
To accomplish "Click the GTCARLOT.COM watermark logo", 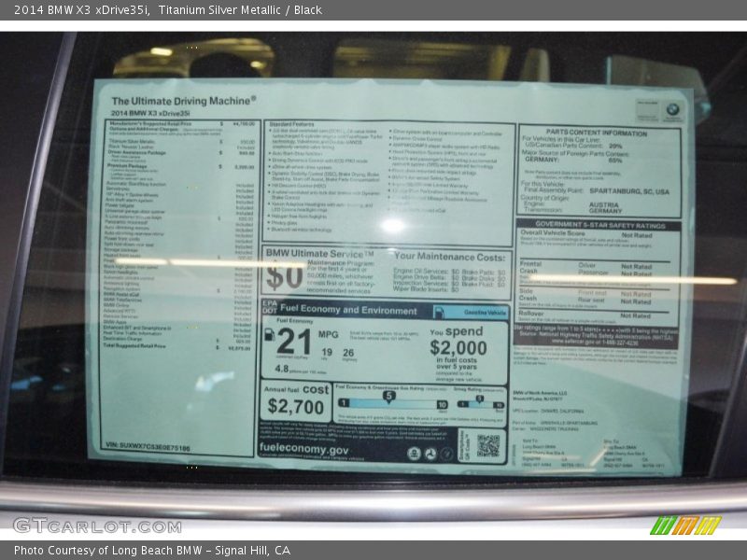I will click(x=97, y=525).
